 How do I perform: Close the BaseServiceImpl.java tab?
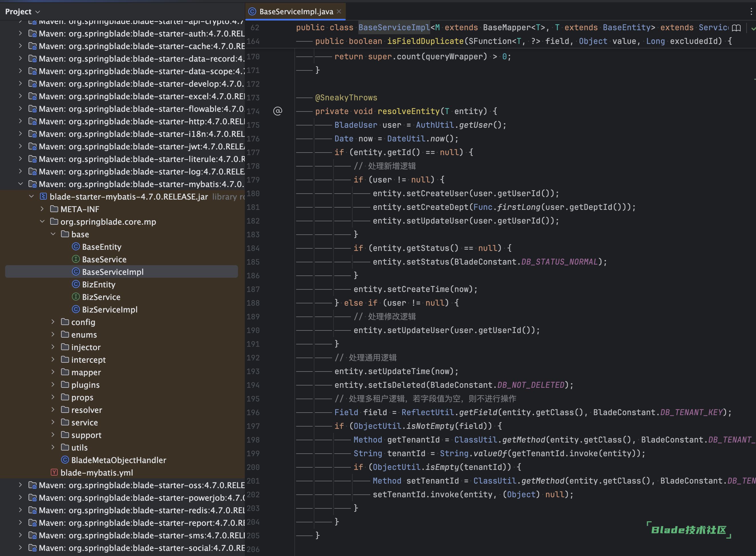point(339,11)
